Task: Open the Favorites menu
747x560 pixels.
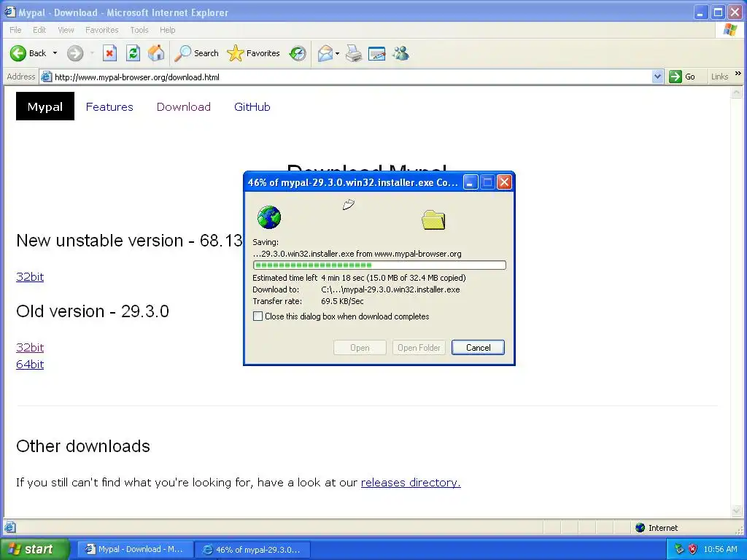Action: 102,29
